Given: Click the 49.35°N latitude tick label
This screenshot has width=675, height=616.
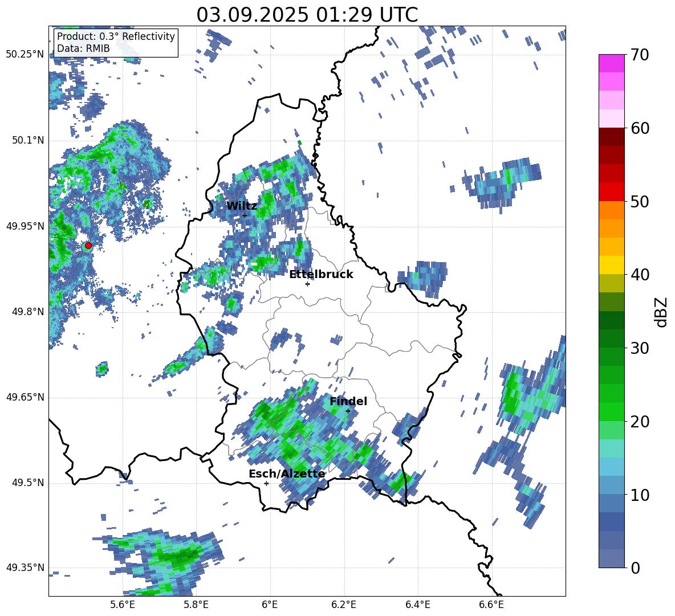Looking at the screenshot, I should pos(25,568).
